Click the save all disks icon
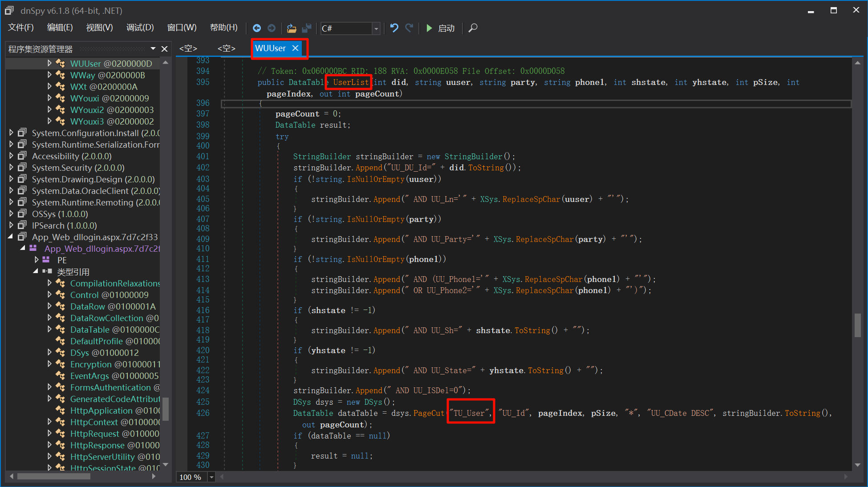The height and width of the screenshot is (487, 868). pyautogui.click(x=306, y=28)
